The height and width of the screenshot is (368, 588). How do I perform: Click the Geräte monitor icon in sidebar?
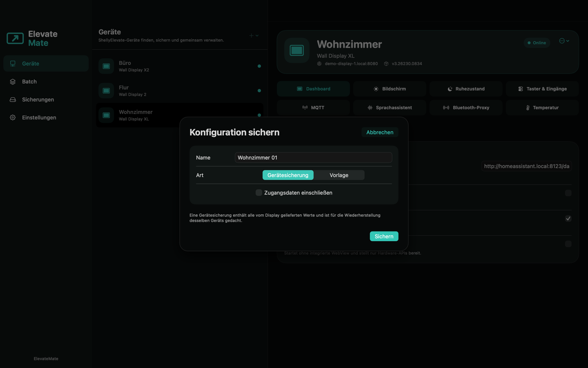point(13,63)
